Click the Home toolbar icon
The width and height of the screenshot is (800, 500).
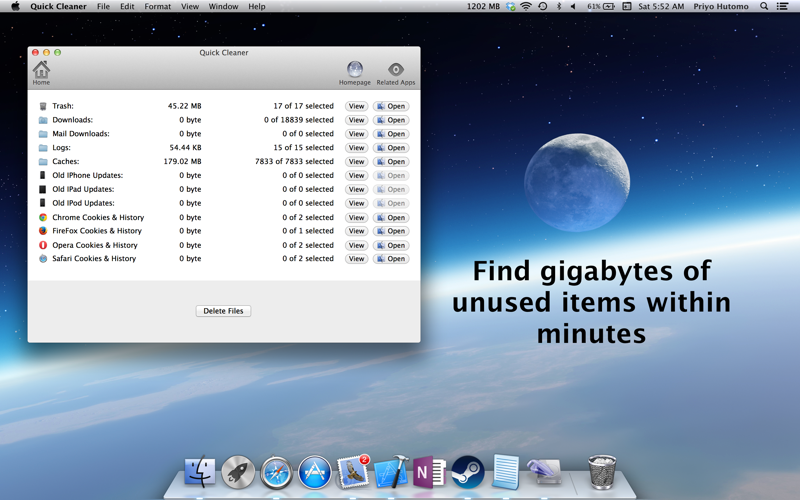tap(41, 70)
